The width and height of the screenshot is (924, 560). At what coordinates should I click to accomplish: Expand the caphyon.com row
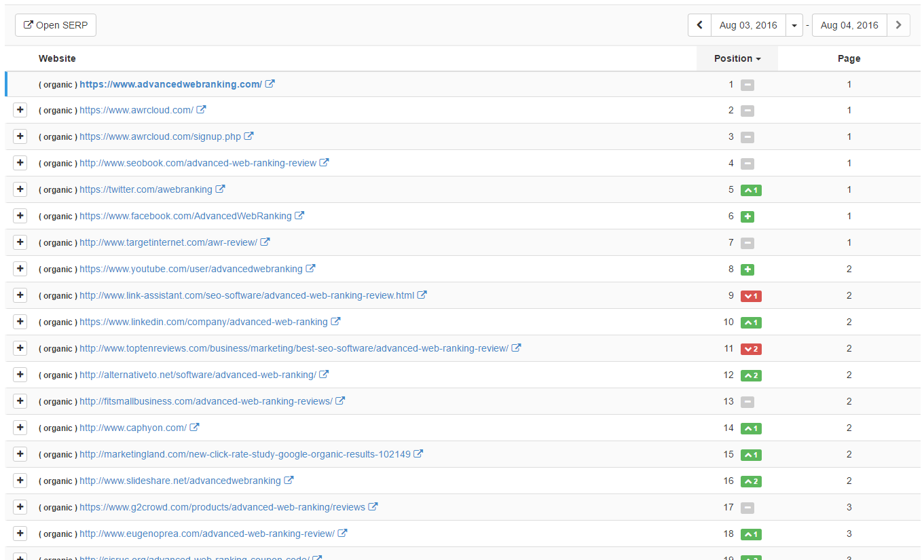tap(20, 427)
